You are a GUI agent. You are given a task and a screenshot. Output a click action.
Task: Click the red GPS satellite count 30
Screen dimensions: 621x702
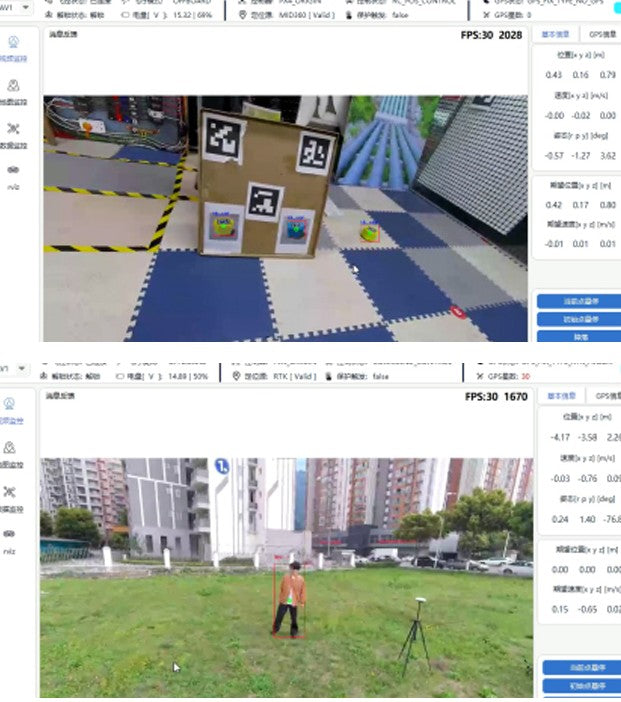[x=526, y=377]
